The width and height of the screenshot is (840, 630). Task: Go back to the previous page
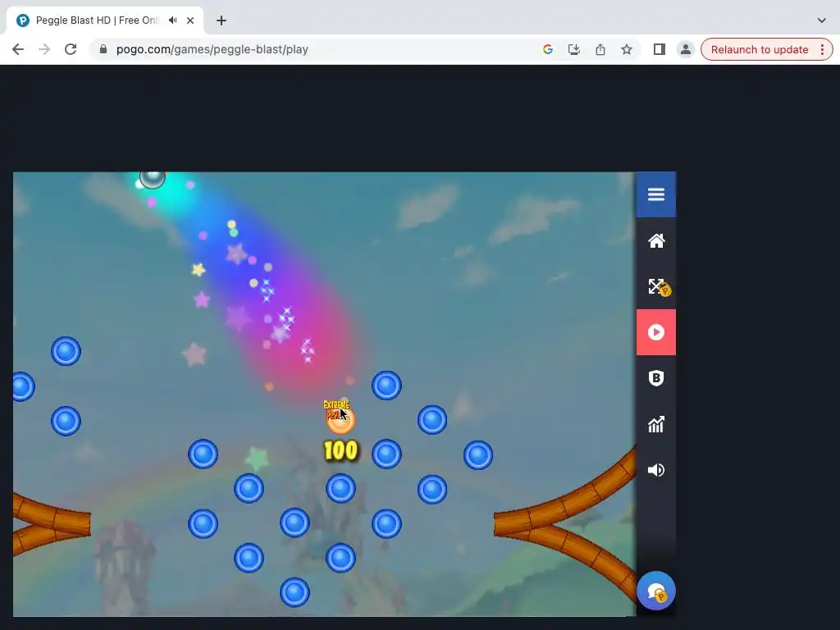18,49
